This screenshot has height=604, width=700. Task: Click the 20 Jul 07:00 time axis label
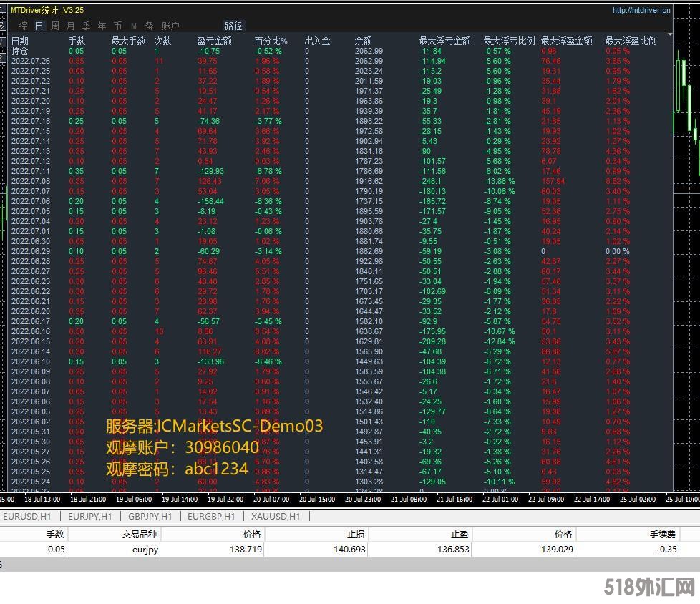[x=271, y=499]
